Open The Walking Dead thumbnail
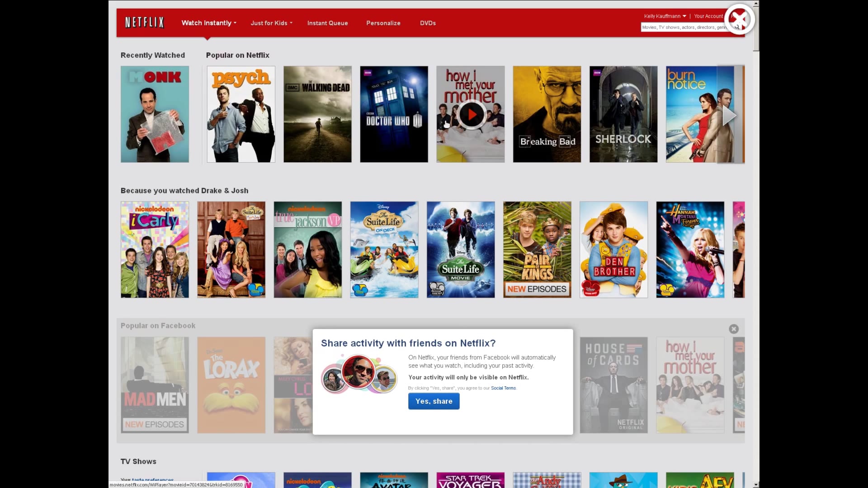 317,114
